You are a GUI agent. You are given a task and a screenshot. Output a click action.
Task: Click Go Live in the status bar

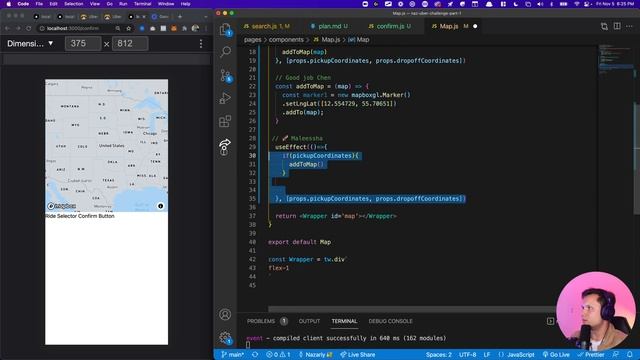point(556,355)
